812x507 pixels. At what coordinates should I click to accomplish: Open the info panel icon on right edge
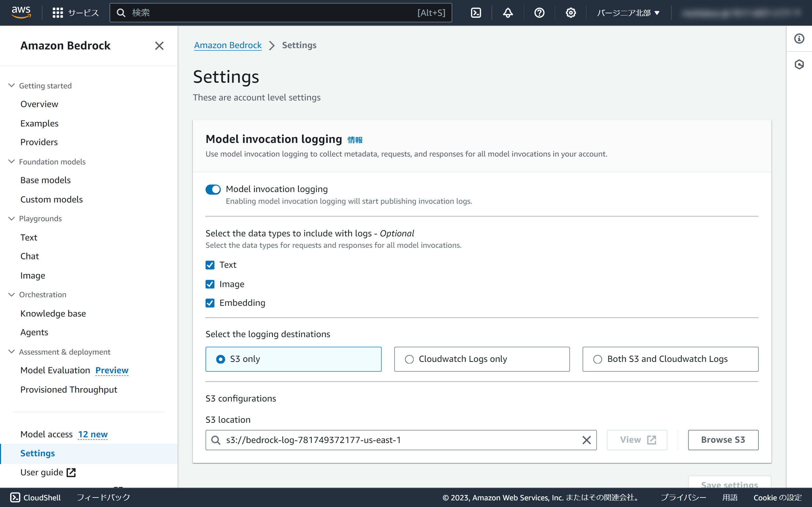coord(799,39)
